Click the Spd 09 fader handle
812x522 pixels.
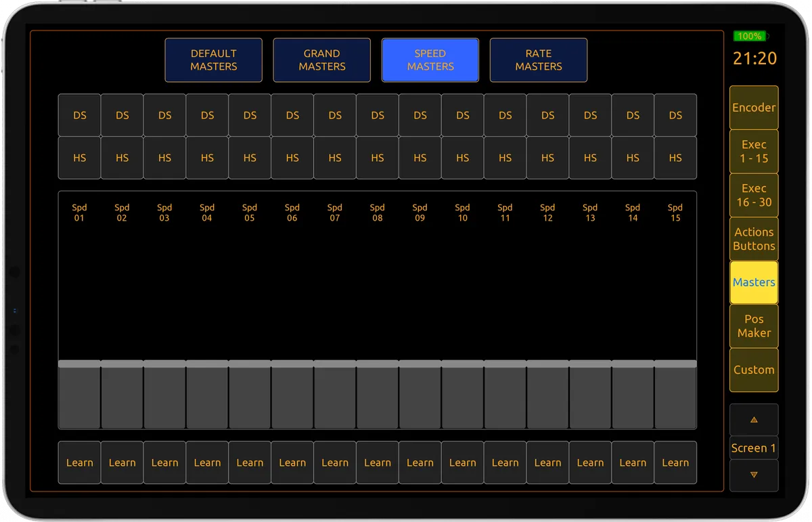coord(420,364)
